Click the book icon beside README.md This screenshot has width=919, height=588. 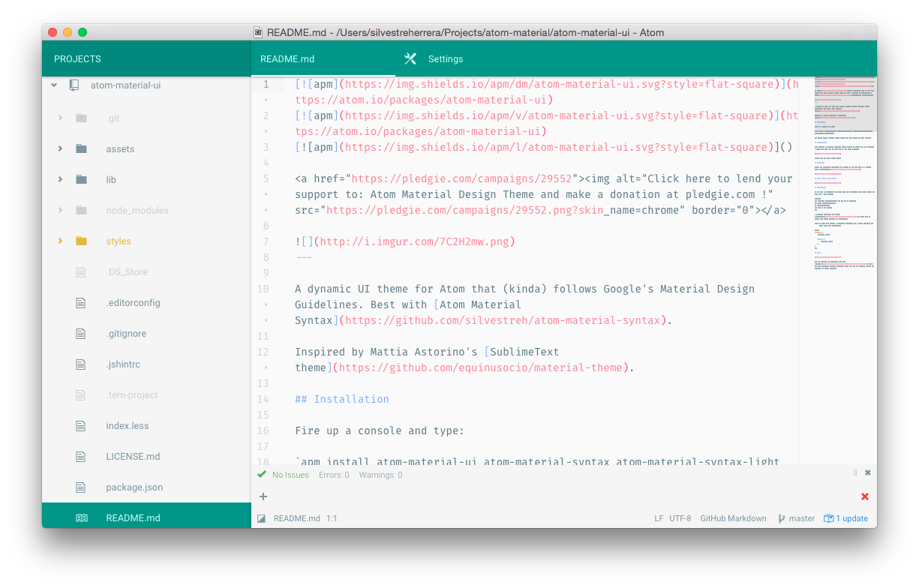81,518
